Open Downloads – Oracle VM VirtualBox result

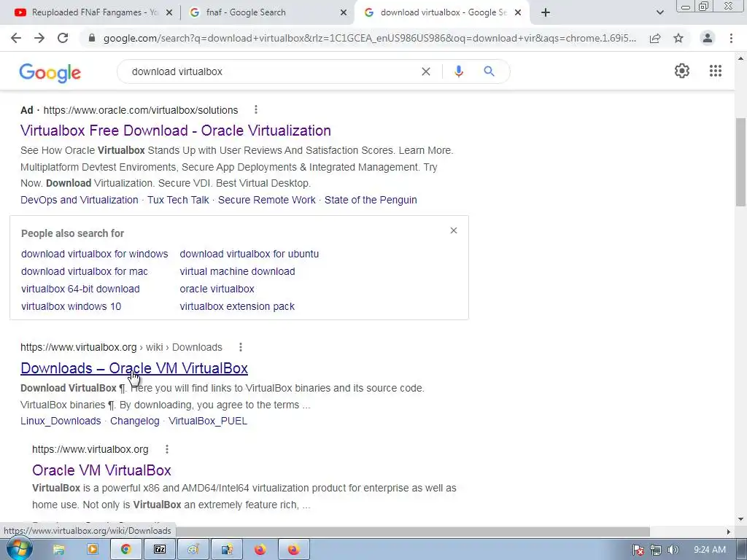click(x=134, y=368)
